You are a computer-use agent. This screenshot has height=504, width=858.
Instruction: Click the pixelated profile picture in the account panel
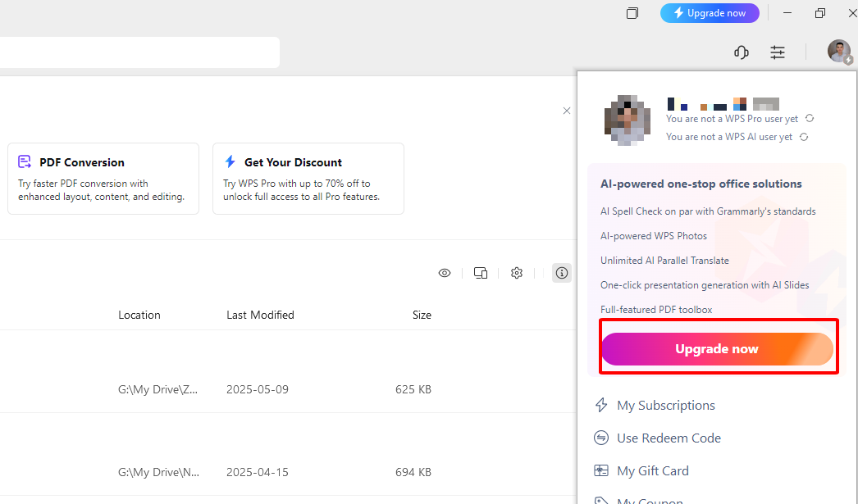coord(628,120)
